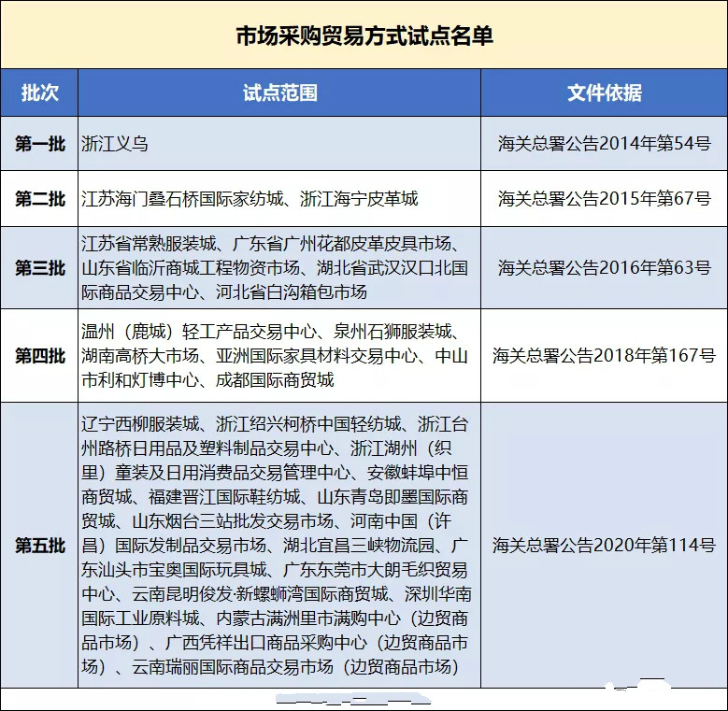Select the cell starting with 温州（鹿城）轻工产品交易中心
The height and width of the screenshot is (711, 728).
pos(278,356)
